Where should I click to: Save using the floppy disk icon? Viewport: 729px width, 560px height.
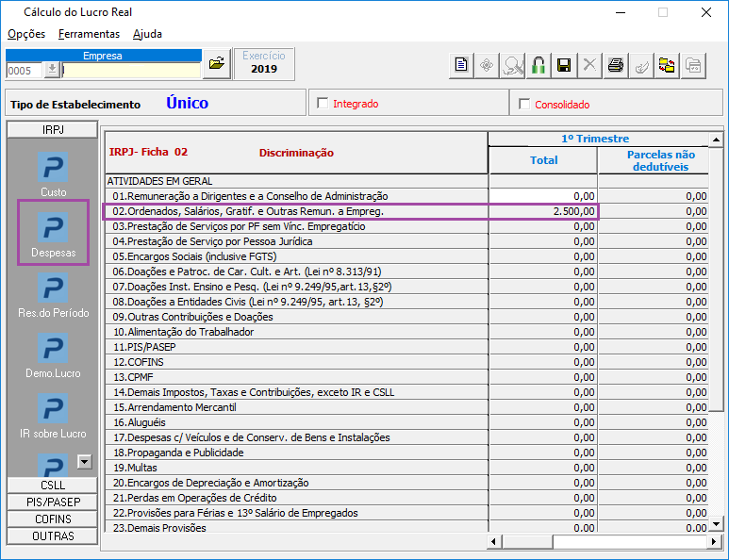click(x=564, y=65)
